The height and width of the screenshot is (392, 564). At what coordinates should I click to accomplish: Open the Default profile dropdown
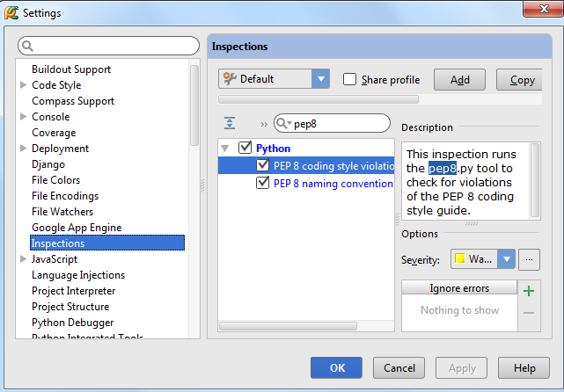click(320, 79)
